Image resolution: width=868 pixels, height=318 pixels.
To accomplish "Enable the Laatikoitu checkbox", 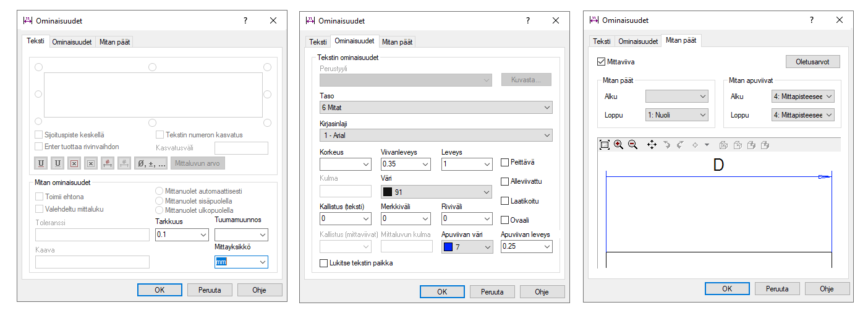I will click(504, 200).
